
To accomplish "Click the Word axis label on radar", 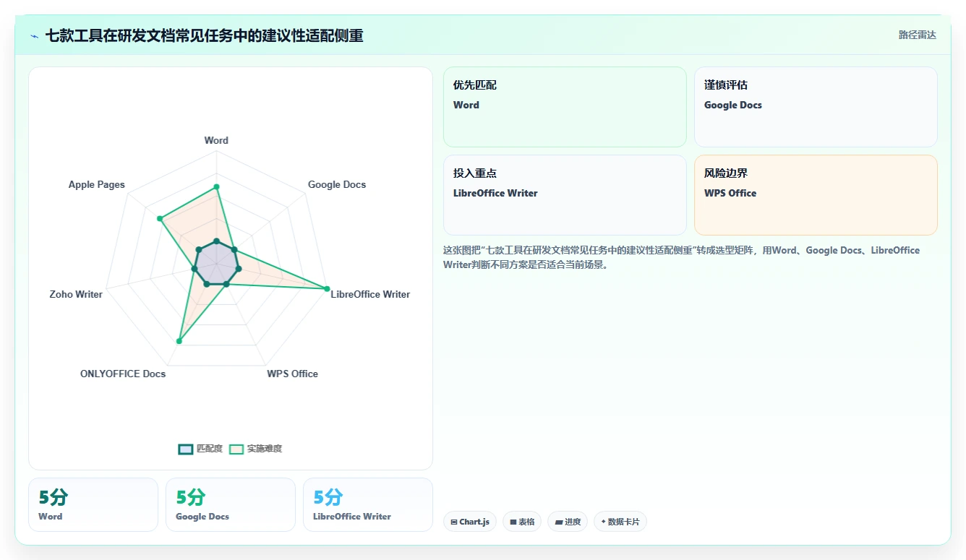I will (216, 141).
